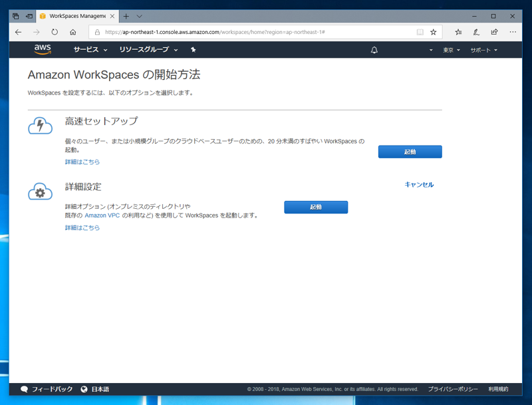
Task: Click the 高速セットアップ heading
Action: (102, 121)
